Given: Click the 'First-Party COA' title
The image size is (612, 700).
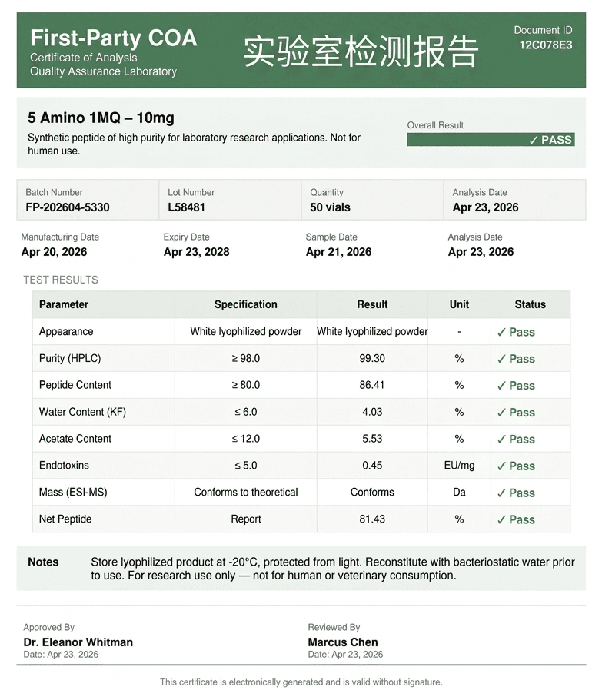Looking at the screenshot, I should [114, 38].
